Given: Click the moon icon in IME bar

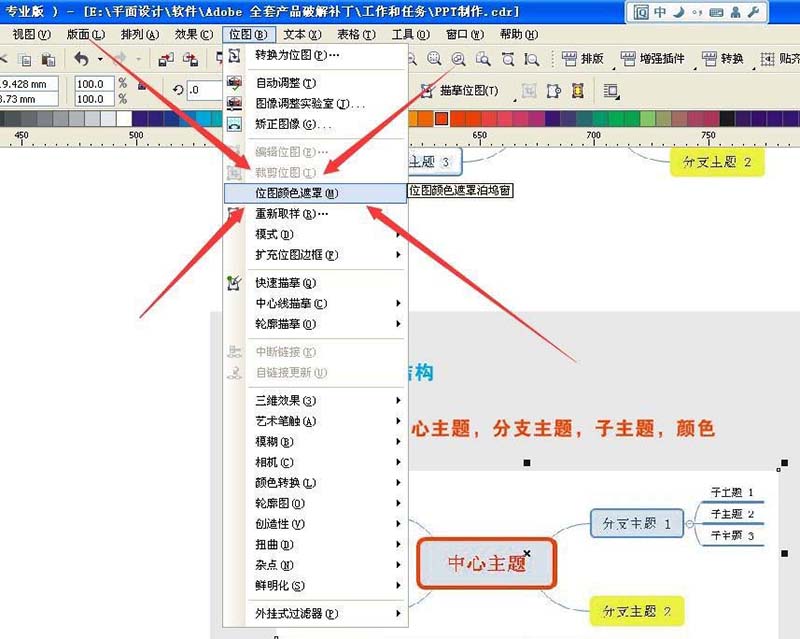Looking at the screenshot, I should coord(679,12).
